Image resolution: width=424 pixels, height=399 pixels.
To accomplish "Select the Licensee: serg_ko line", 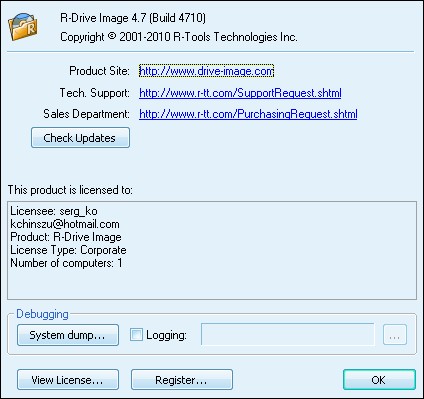I will pyautogui.click(x=54, y=211).
